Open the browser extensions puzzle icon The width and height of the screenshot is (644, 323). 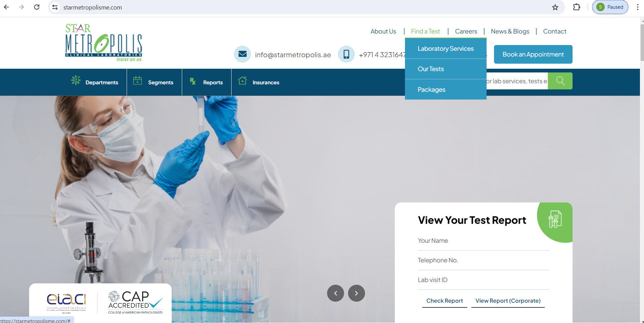click(576, 7)
